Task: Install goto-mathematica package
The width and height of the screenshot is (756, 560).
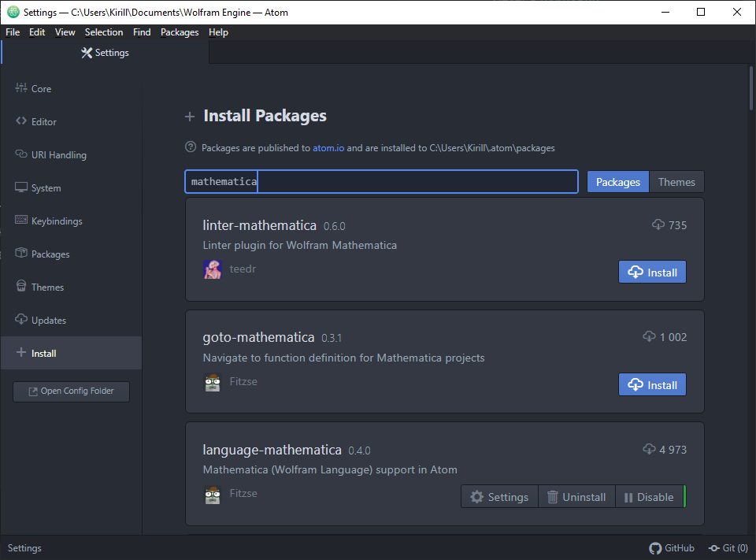Action: click(652, 384)
